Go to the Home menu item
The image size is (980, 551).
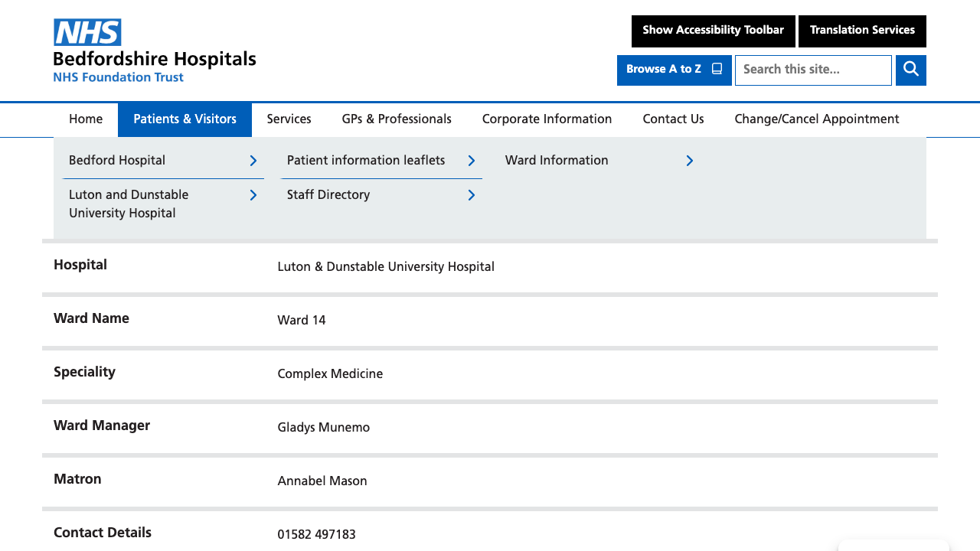(86, 119)
